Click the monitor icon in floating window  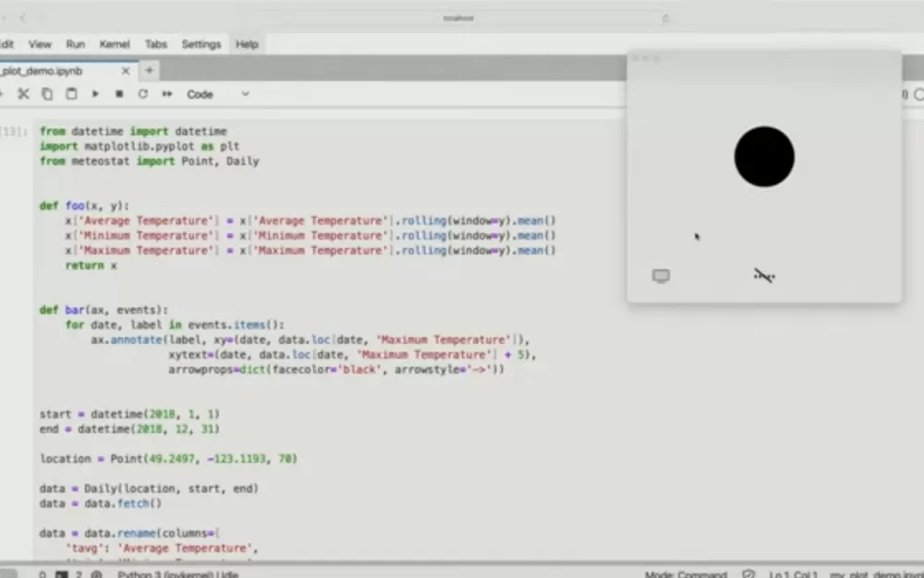661,276
